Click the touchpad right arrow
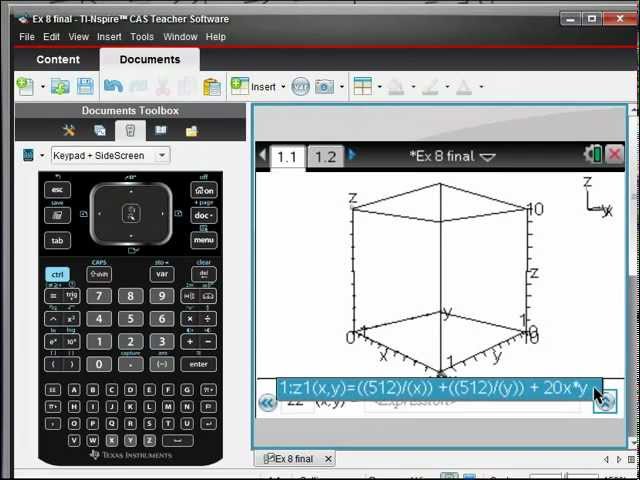 163,213
